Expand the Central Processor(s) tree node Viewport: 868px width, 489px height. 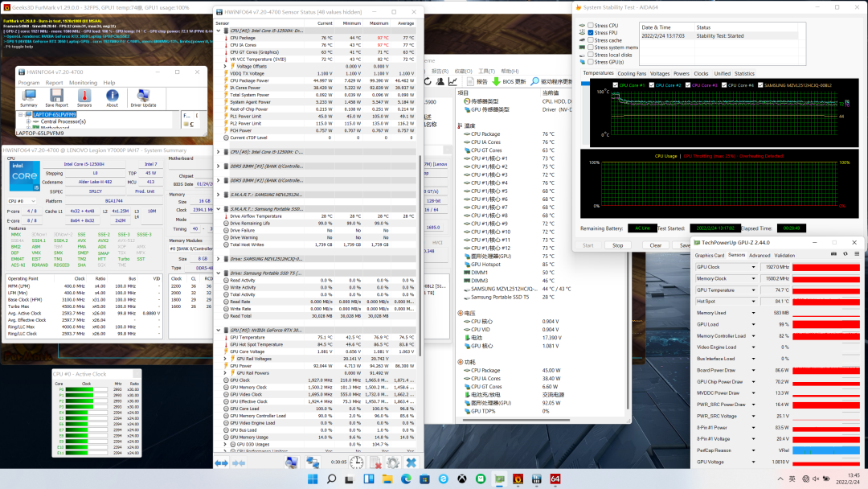27,121
